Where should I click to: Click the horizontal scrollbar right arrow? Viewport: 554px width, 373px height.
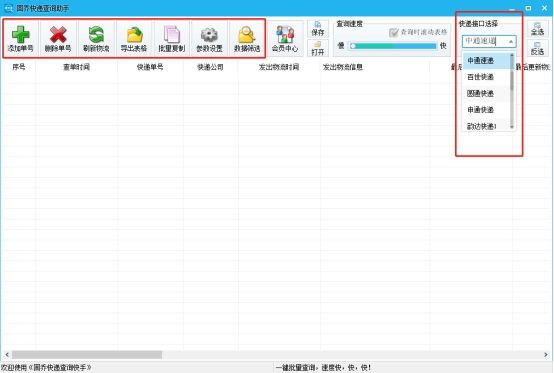[x=546, y=354]
